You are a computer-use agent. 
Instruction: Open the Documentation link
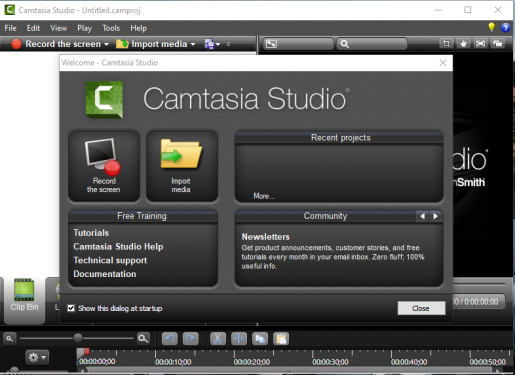(105, 274)
